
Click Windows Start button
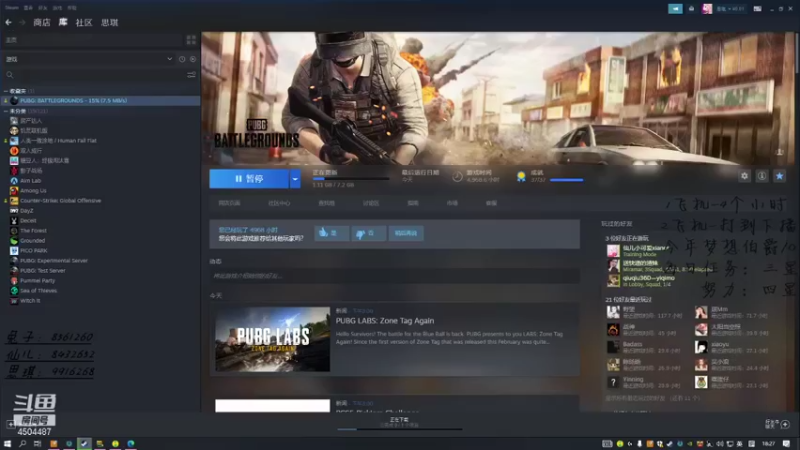pyautogui.click(x=8, y=444)
